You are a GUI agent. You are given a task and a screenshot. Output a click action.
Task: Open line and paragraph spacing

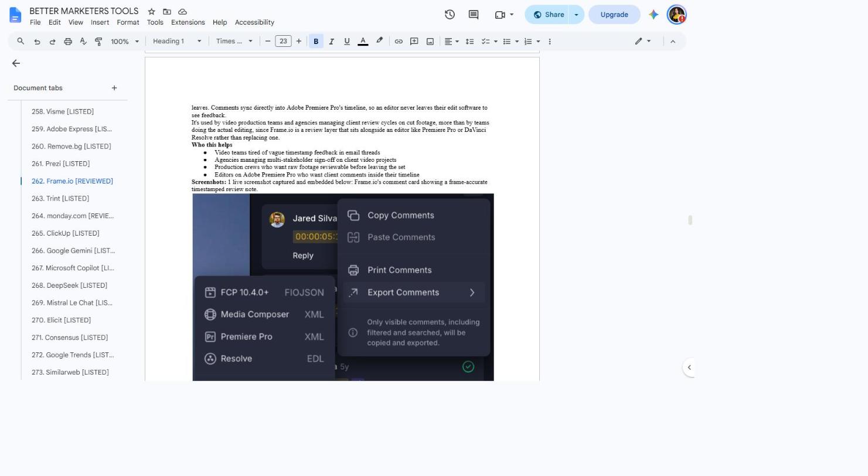(469, 41)
